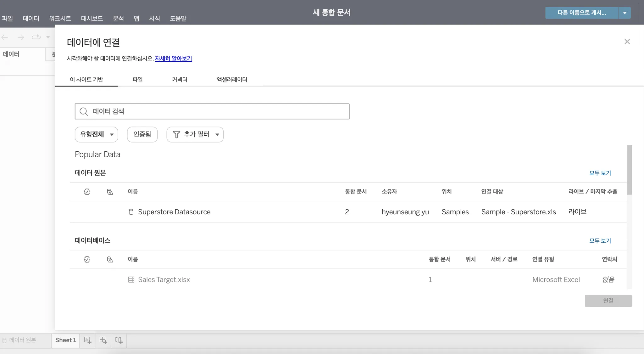Image resolution: width=644 pixels, height=354 pixels.
Task: Click the redo arrow icon
Action: pos(21,37)
